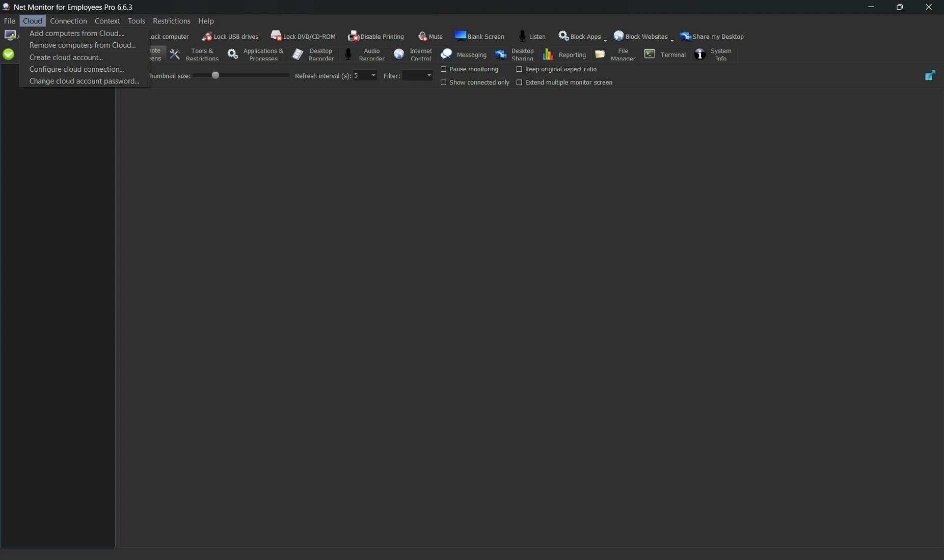Click Disable Printing icon

[353, 36]
